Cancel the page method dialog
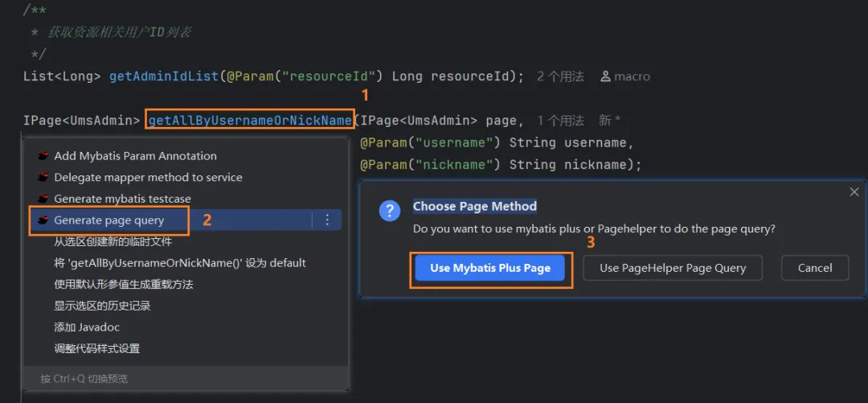This screenshot has width=868, height=403. point(815,268)
